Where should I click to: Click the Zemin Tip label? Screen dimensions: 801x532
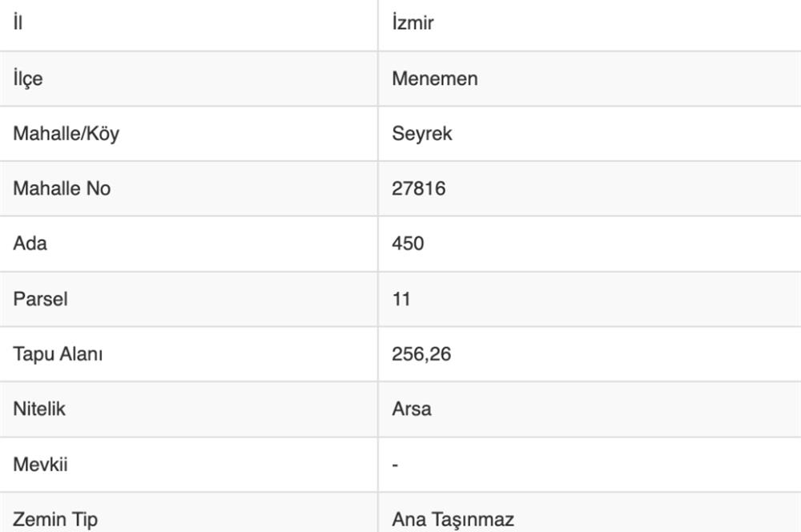pos(55,519)
